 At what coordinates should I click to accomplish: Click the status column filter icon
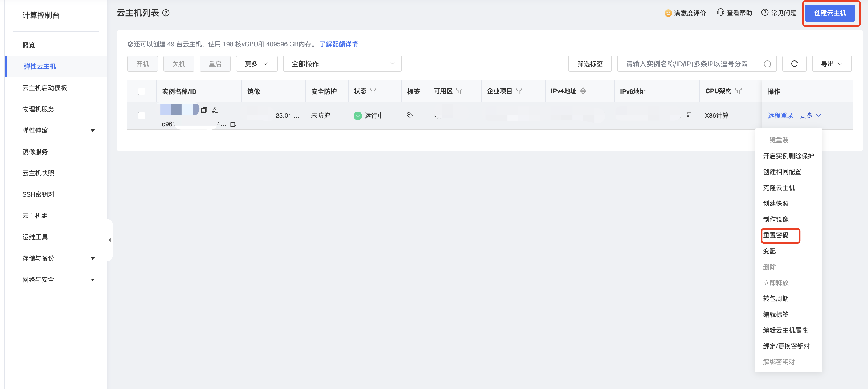[x=373, y=91]
